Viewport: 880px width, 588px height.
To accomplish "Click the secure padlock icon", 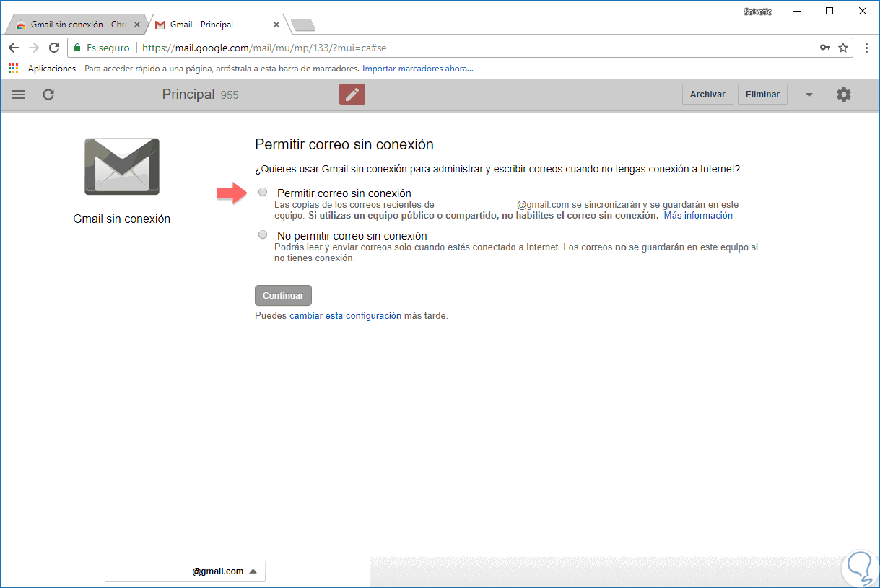I will point(77,48).
